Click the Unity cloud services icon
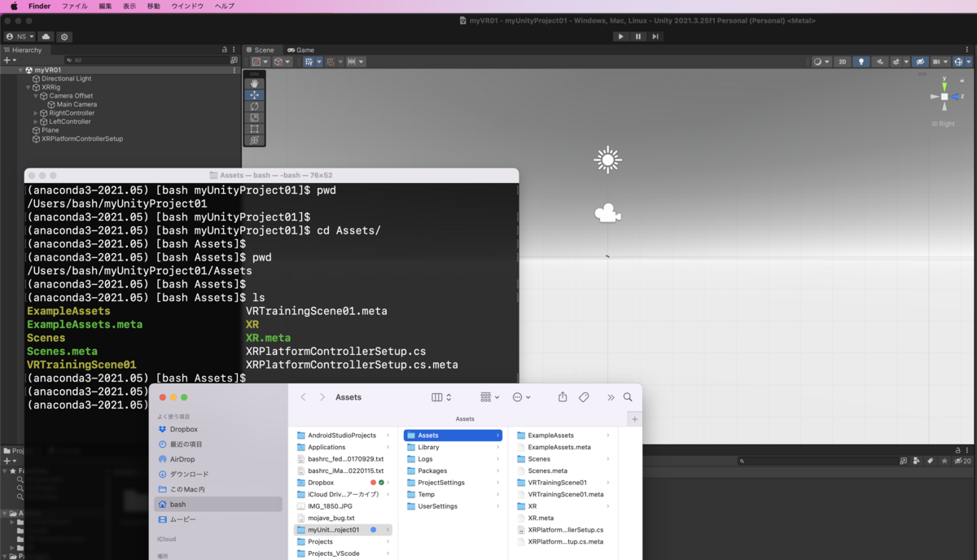This screenshot has height=560, width=977. [x=46, y=37]
